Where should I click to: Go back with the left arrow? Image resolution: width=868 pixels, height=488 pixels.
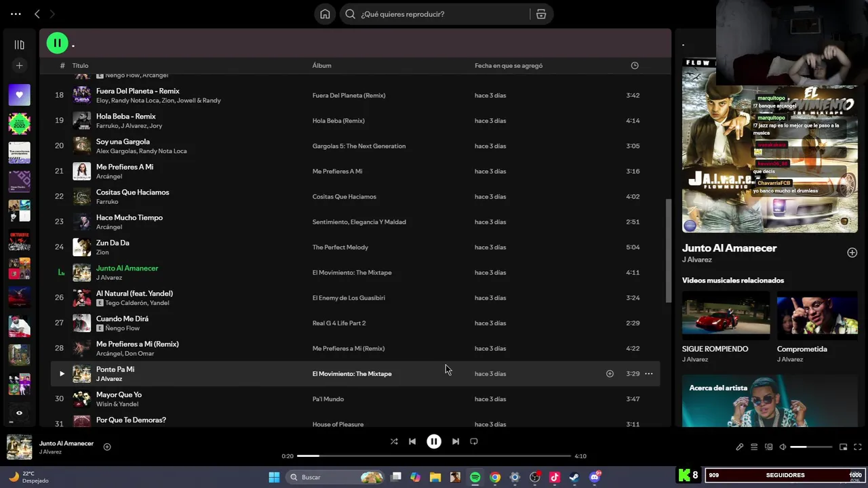coord(37,14)
